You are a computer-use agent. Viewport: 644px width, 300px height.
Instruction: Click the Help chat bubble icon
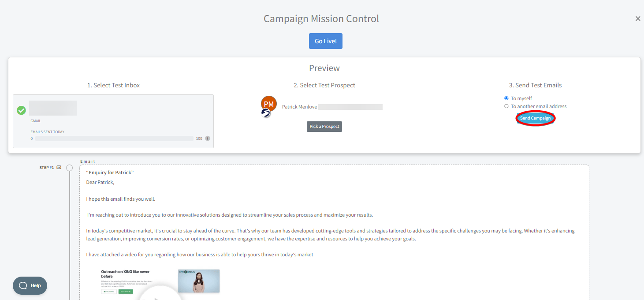click(x=23, y=285)
